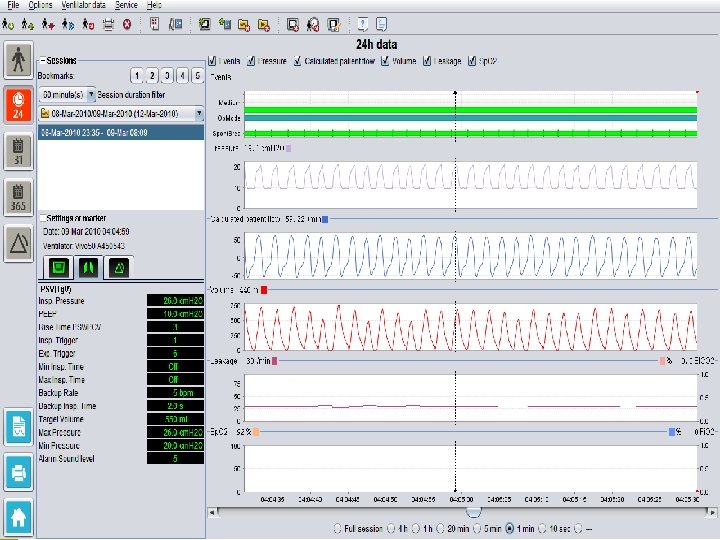The height and width of the screenshot is (540, 720).
Task: Open the Ventilator data menu
Action: (x=83, y=5)
